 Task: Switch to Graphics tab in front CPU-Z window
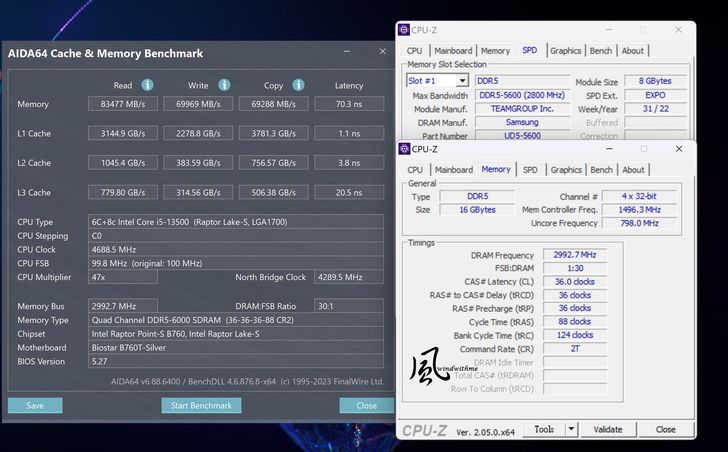[x=566, y=170]
